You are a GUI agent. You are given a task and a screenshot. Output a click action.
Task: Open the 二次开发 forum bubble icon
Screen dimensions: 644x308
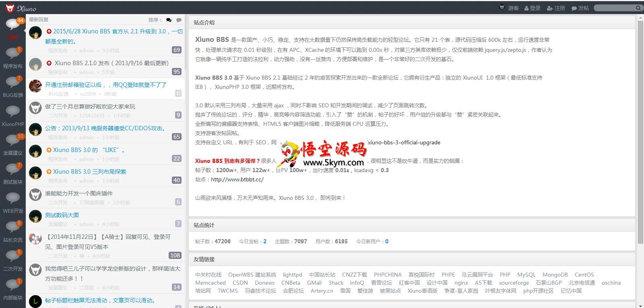pyautogui.click(x=13, y=256)
